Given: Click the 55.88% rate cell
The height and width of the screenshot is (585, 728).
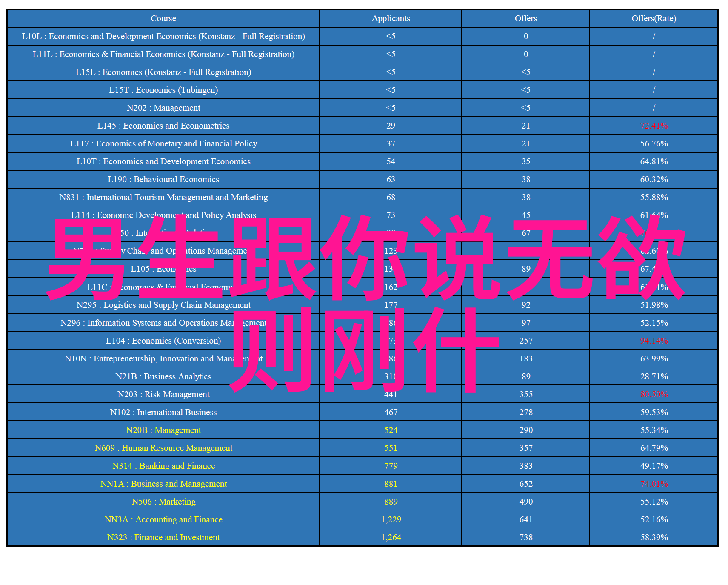Looking at the screenshot, I should [x=654, y=197].
